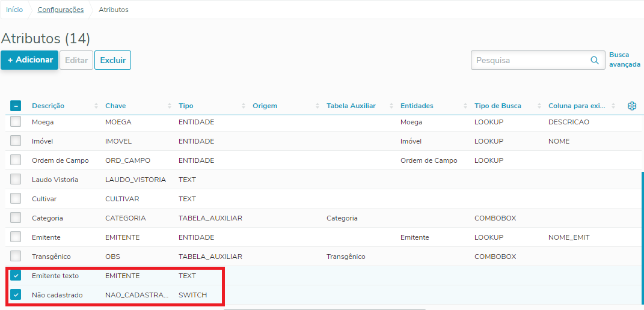The height and width of the screenshot is (310, 644).
Task: Click the Entidades column header
Action: coord(417,106)
